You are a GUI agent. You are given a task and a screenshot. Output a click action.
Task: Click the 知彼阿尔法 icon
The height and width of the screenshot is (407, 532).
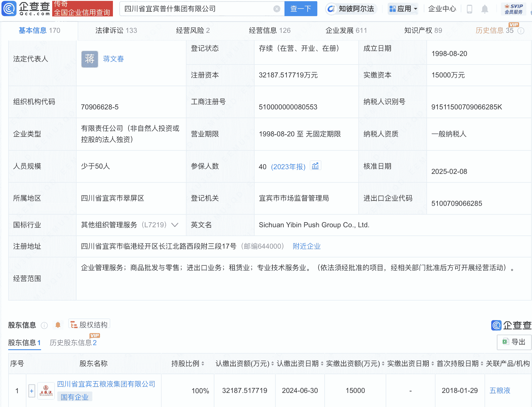point(331,9)
